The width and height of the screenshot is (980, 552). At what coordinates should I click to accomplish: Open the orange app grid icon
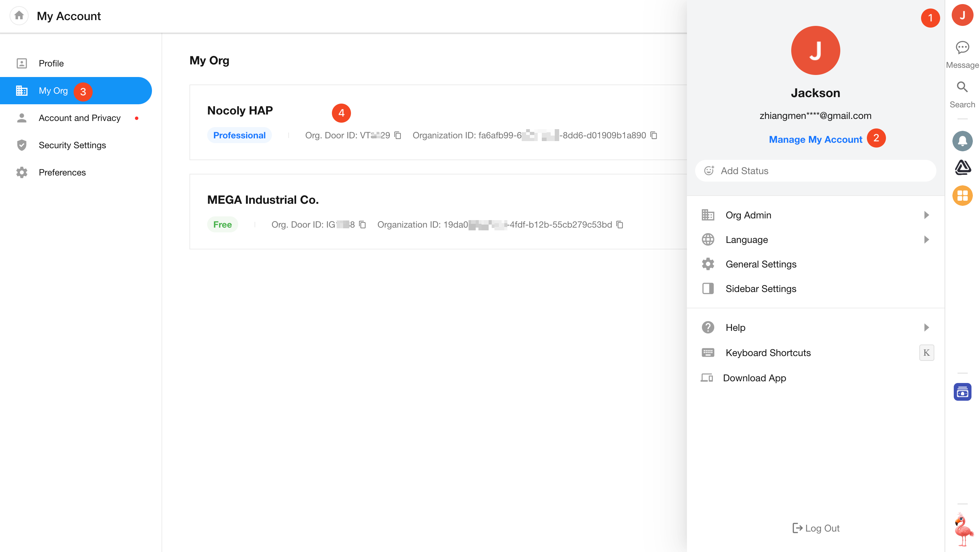962,196
